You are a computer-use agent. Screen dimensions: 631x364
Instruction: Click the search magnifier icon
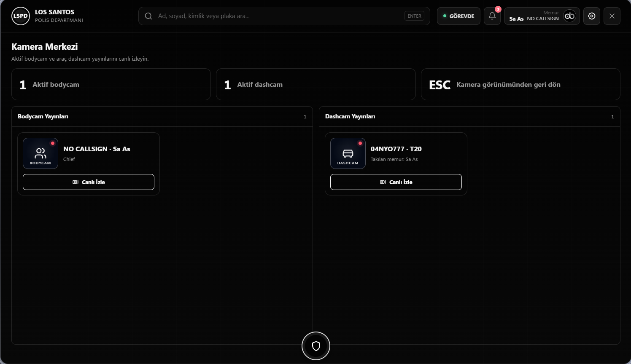click(148, 16)
